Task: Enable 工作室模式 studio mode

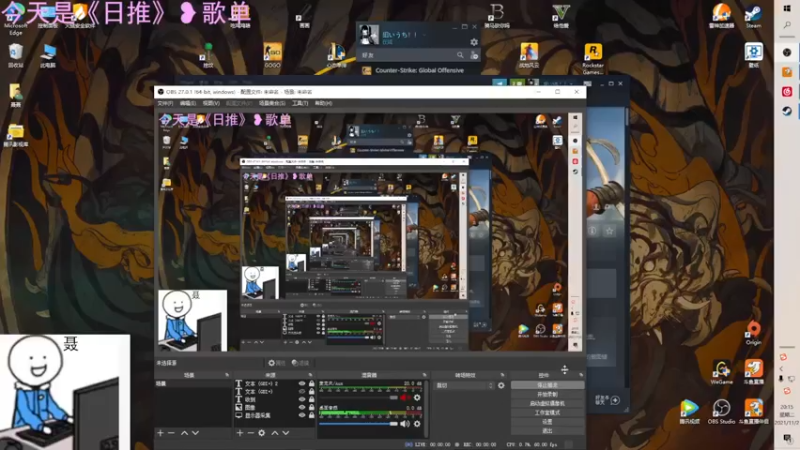Action: 547,413
